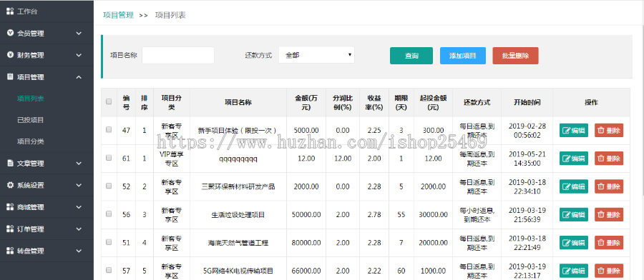Expand the 订单管理 menu chevron

(79, 229)
